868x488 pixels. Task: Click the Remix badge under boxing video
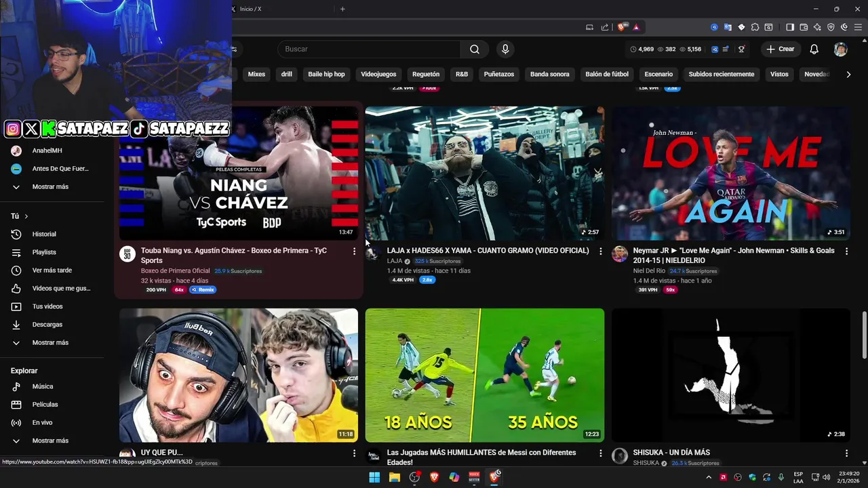click(x=203, y=289)
